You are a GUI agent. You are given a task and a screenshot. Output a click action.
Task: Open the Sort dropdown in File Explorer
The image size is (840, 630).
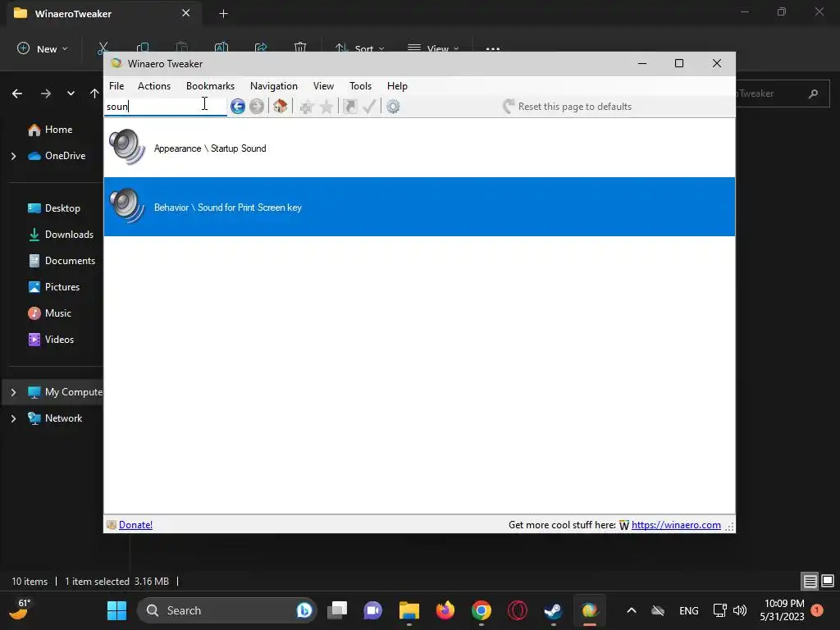(359, 48)
